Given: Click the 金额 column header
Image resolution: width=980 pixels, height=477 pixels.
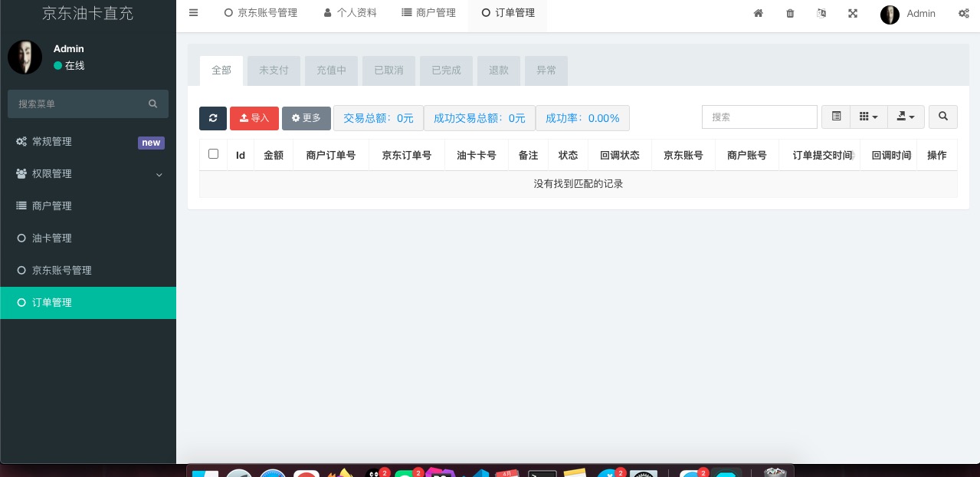Looking at the screenshot, I should pyautogui.click(x=274, y=155).
